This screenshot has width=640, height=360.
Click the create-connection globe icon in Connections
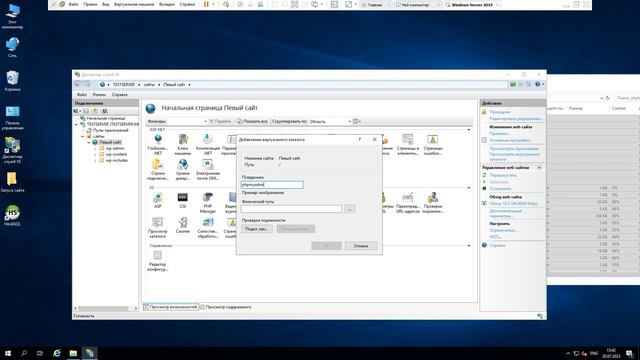click(x=76, y=111)
